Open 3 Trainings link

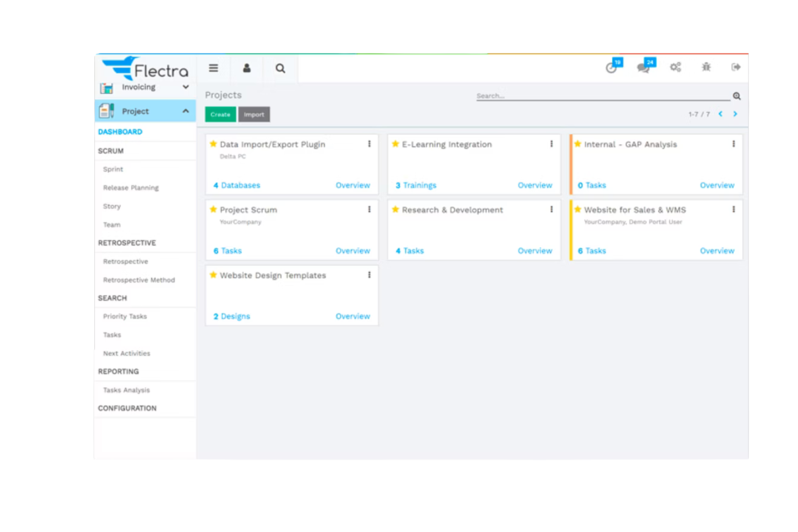tap(416, 185)
